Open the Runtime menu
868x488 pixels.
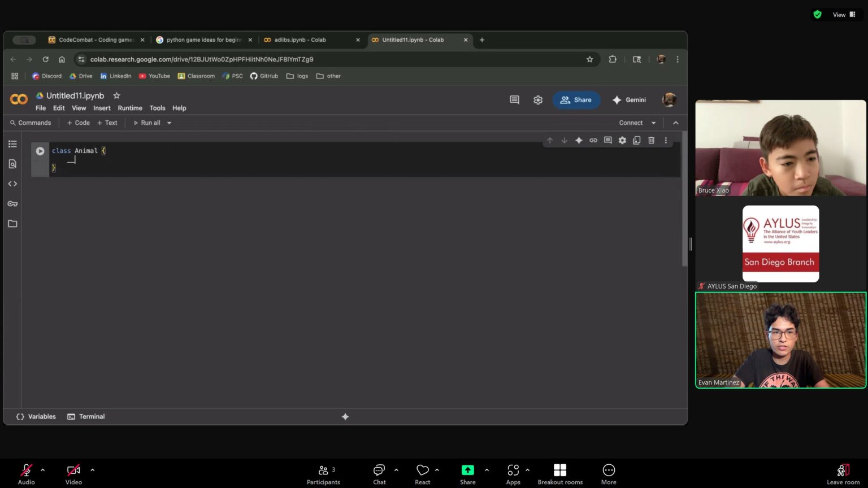coord(130,108)
